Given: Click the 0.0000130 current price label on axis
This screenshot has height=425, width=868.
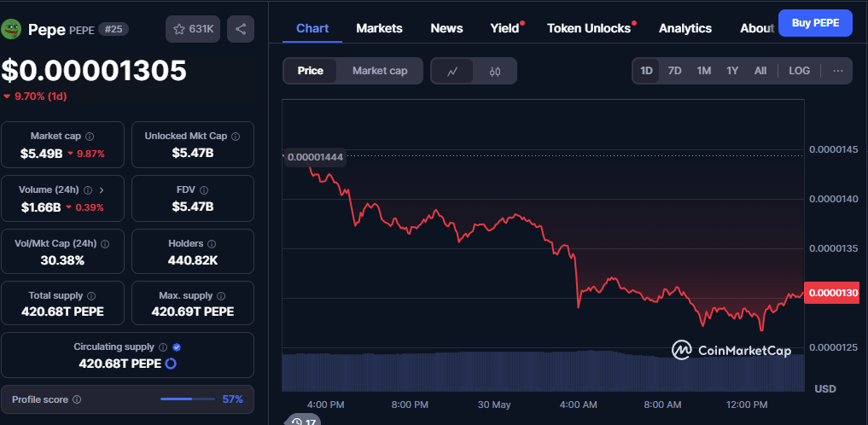Looking at the screenshot, I should 831,292.
